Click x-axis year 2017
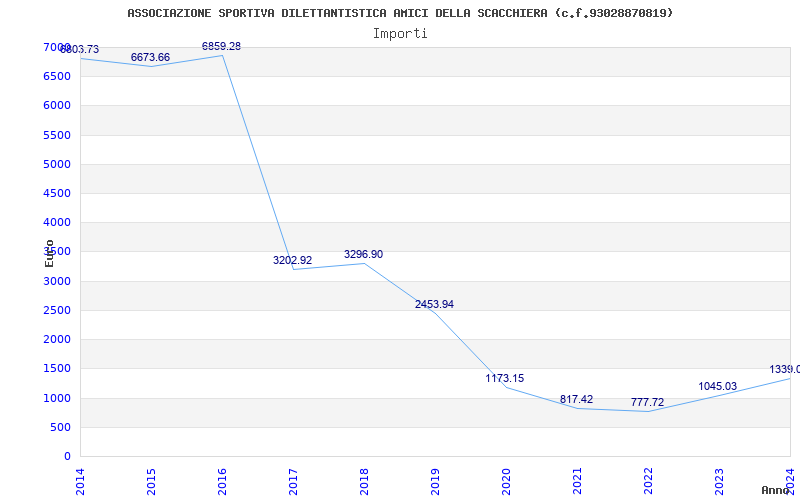Viewport: 800px width, 500px height. pos(293,481)
